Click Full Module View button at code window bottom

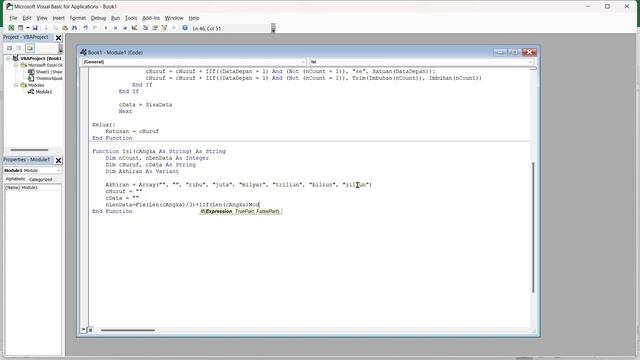[91, 330]
